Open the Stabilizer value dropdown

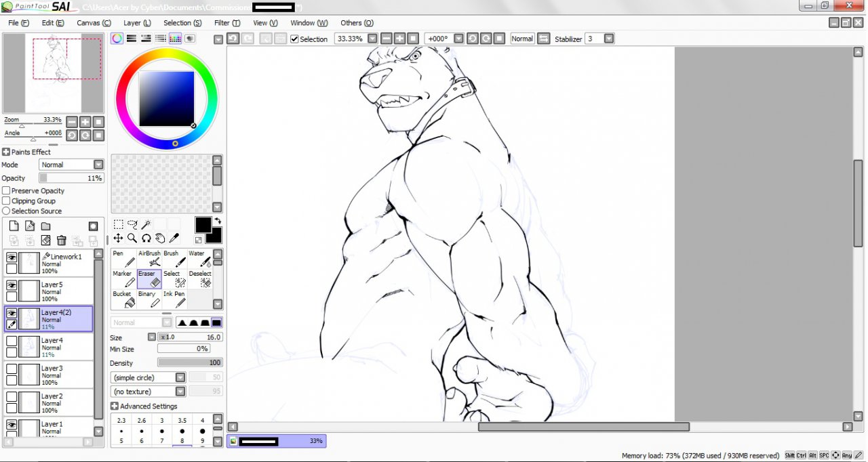point(609,39)
